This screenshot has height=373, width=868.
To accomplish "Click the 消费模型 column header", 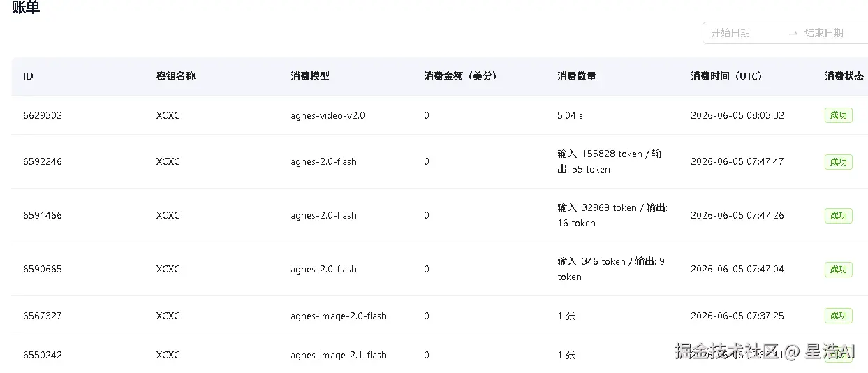I will click(310, 76).
